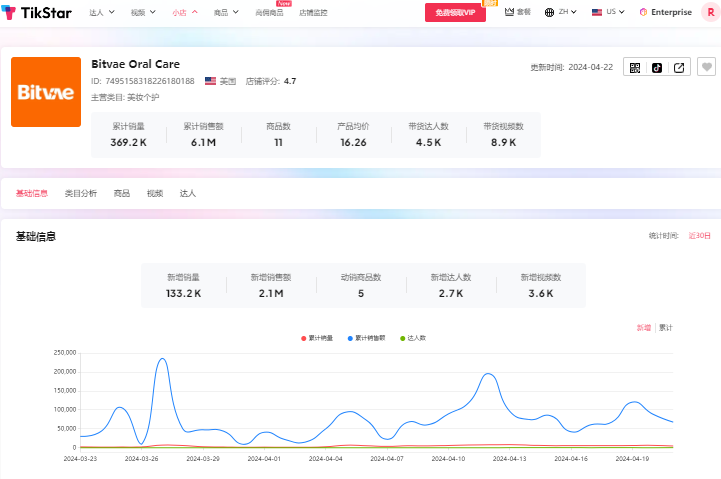The height and width of the screenshot is (479, 721).
Task: Open the ZH language dropdown
Action: click(x=567, y=12)
